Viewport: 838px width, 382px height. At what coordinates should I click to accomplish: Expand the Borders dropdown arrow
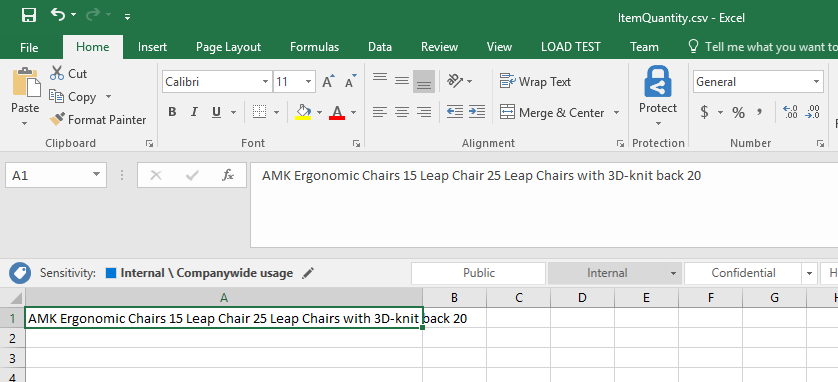click(x=276, y=113)
